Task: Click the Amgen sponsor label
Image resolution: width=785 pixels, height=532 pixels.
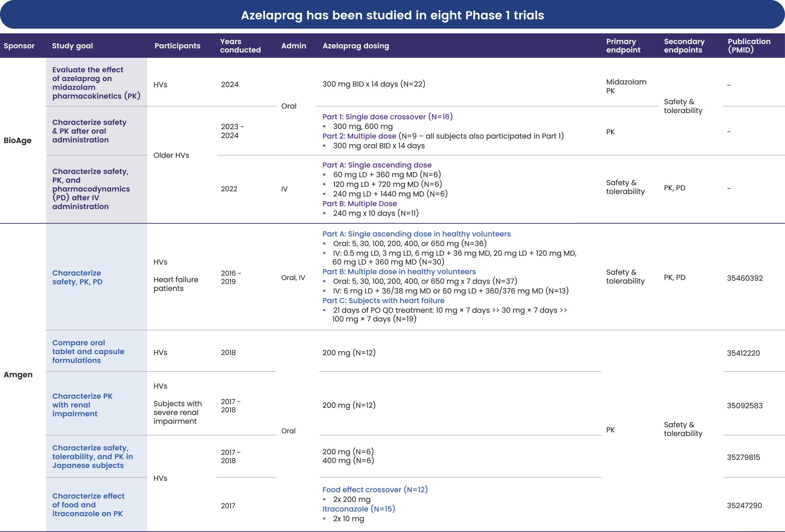Action: [x=18, y=375]
